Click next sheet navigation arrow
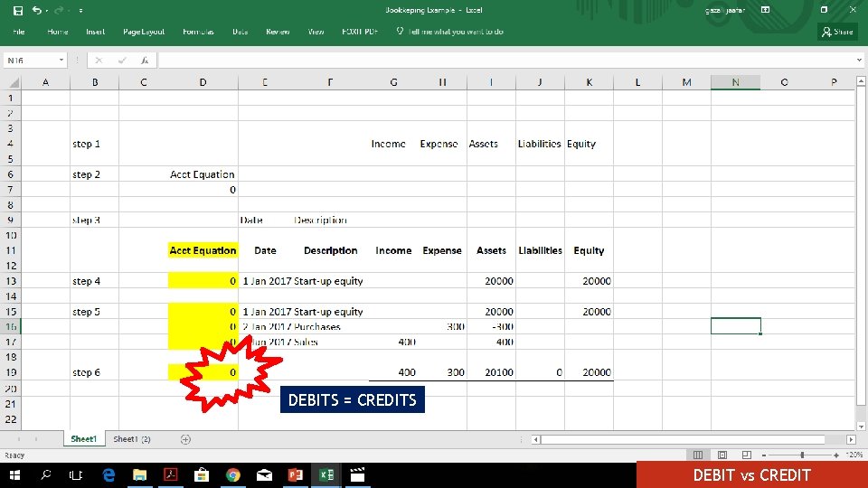Viewport: 868px width, 488px height. (x=36, y=439)
